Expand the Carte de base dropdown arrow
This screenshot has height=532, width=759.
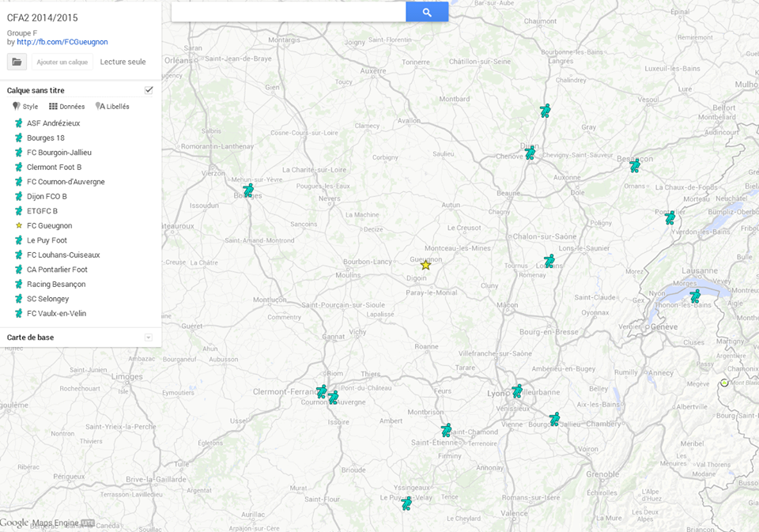point(148,338)
